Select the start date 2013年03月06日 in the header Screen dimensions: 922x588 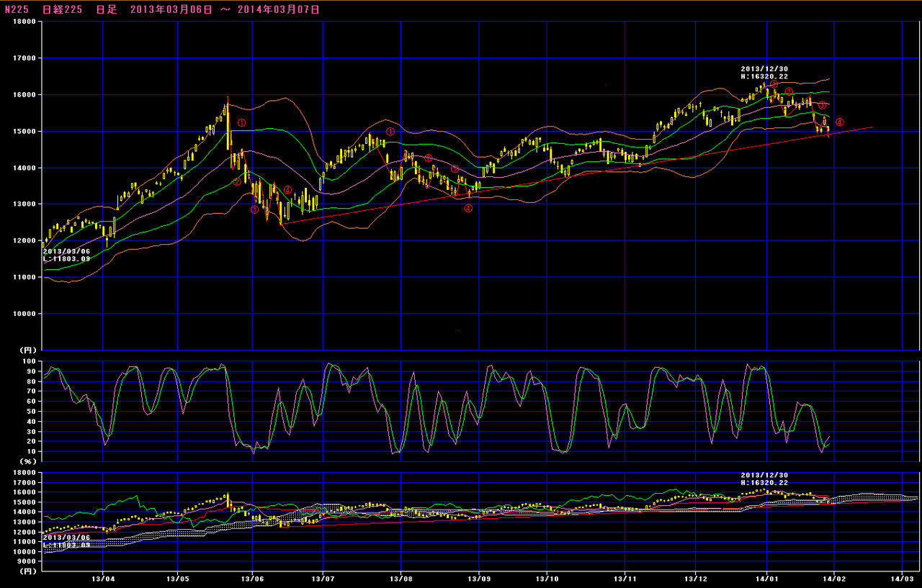point(173,9)
